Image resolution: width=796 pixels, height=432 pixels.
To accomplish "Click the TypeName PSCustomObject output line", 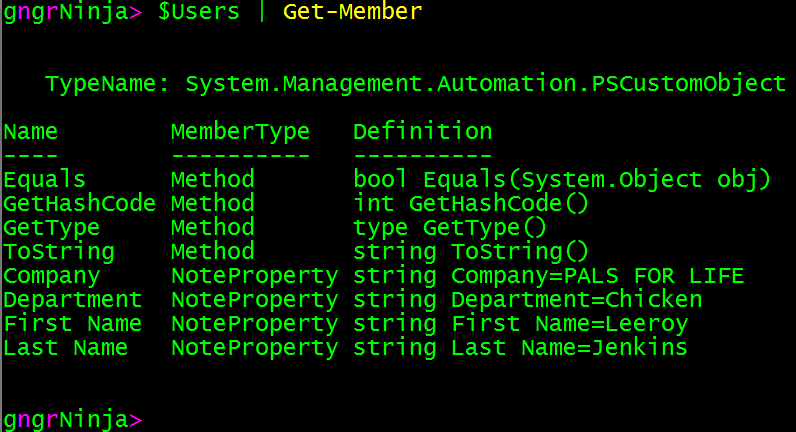I will point(415,84).
